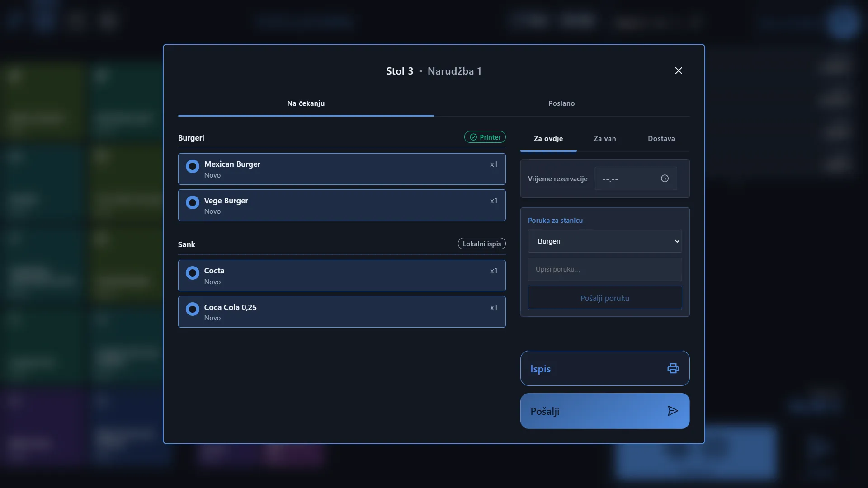Expand the station select chevron arrow
Viewport: 868px width, 488px height.
(677, 241)
